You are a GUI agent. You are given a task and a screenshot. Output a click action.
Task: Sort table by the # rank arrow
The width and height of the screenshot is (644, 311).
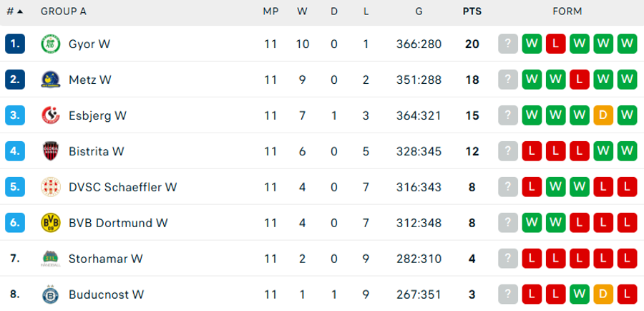20,11
